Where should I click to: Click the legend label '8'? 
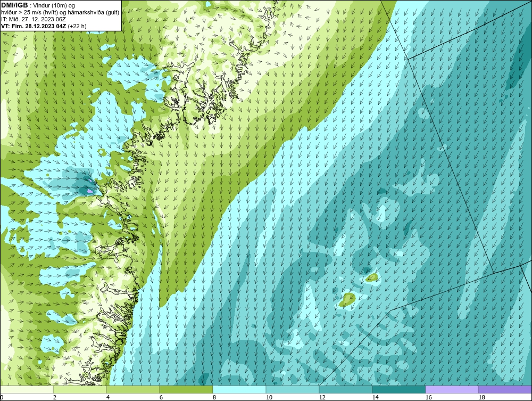pos(214,397)
